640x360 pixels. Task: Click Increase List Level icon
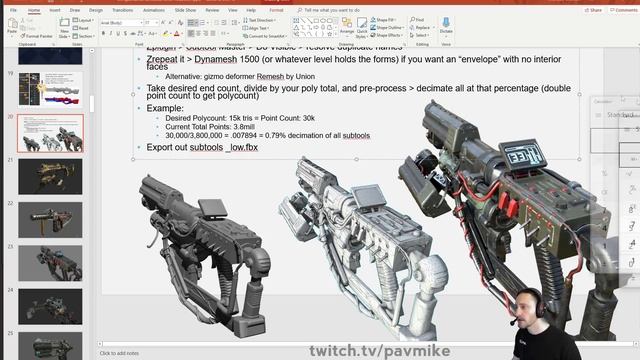tap(224, 23)
